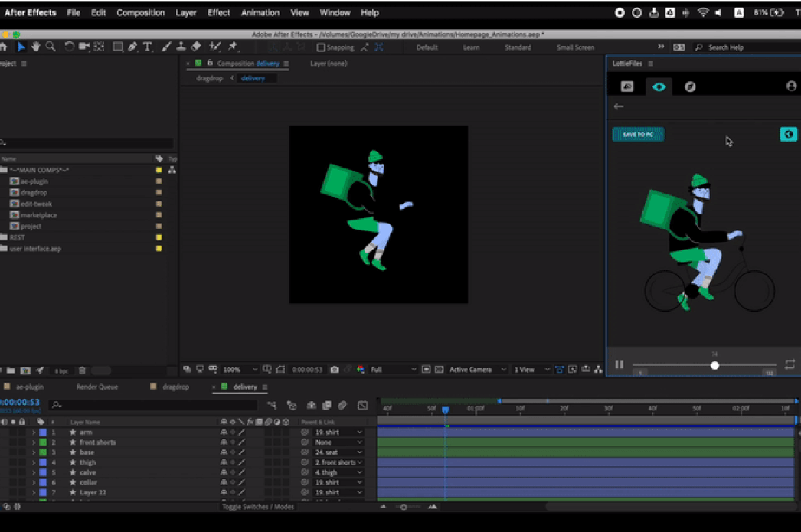Select the Clone Stamp tool
The height and width of the screenshot is (532, 801).
[181, 47]
